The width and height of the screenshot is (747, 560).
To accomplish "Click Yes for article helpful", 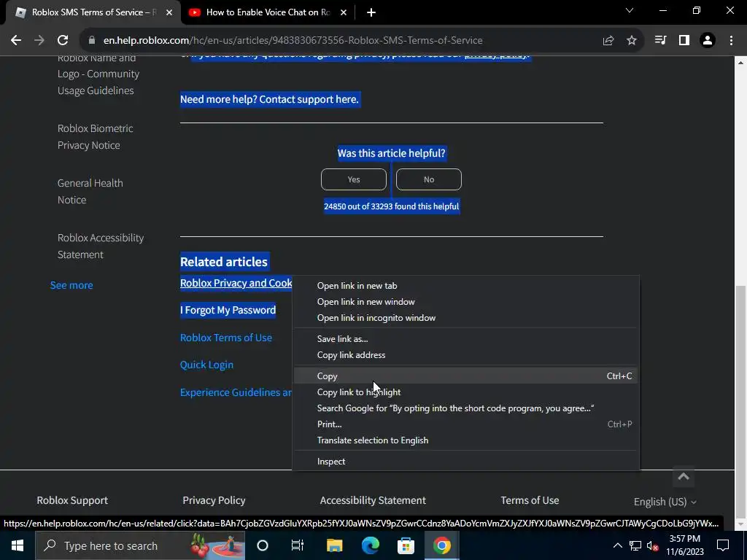I will [354, 179].
